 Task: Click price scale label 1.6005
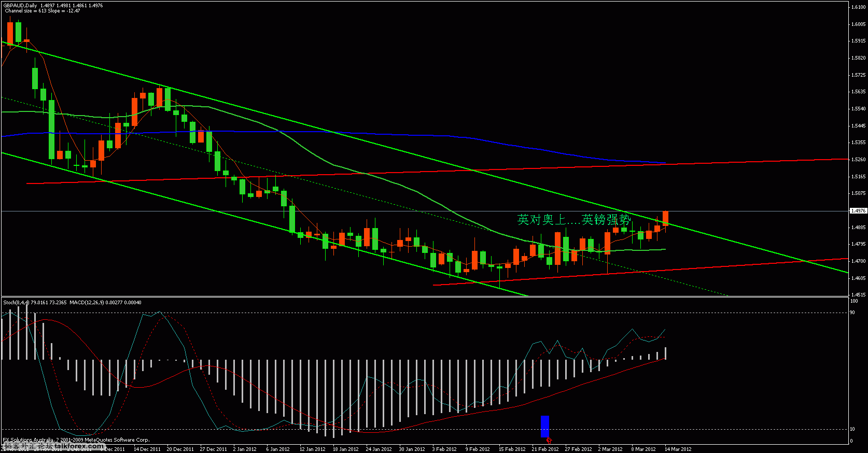[859, 24]
